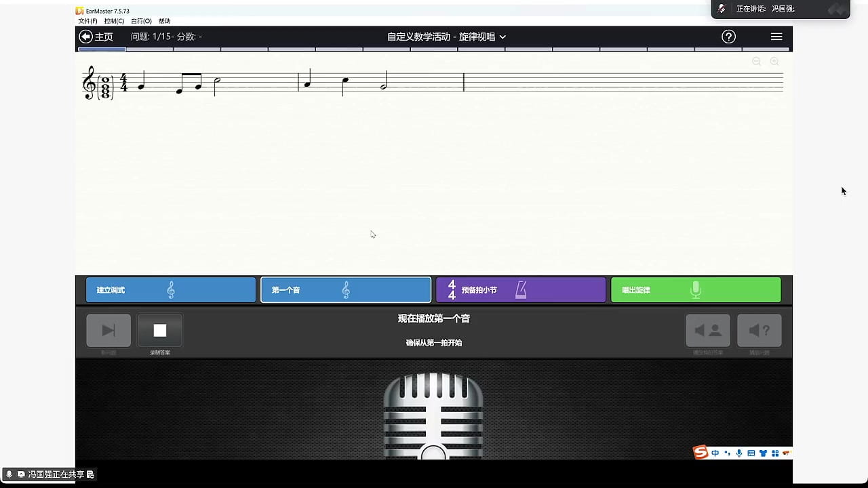868x488 pixels.
Task: Click the 问题: 1/15- 分数: - status text
Action: pyautogui.click(x=166, y=37)
